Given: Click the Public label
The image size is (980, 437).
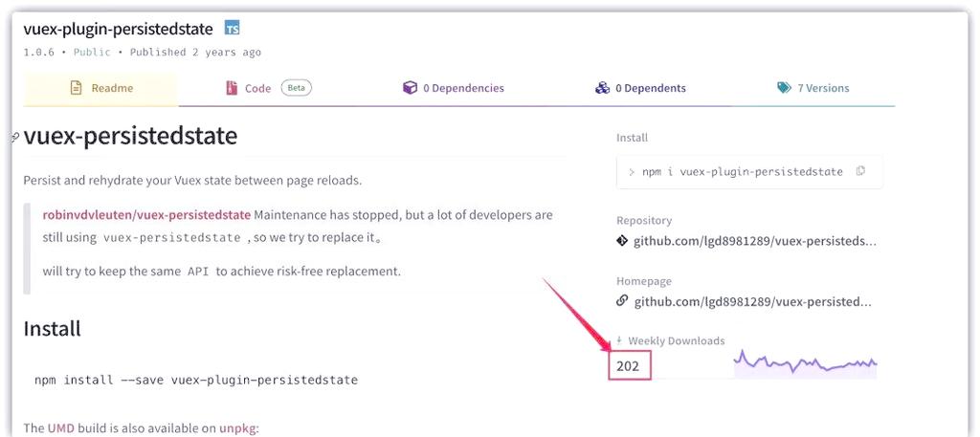Looking at the screenshot, I should [x=92, y=53].
